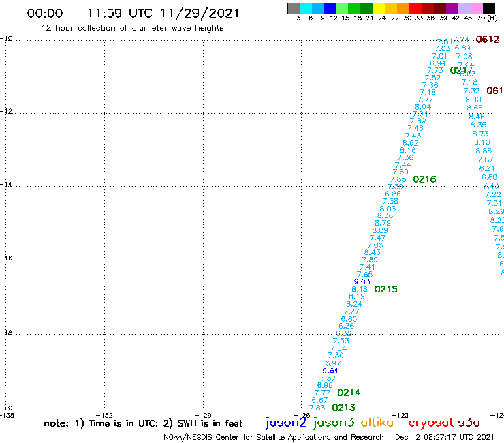
Task: Click the jason3 satellite legend label
Action: coord(334,423)
